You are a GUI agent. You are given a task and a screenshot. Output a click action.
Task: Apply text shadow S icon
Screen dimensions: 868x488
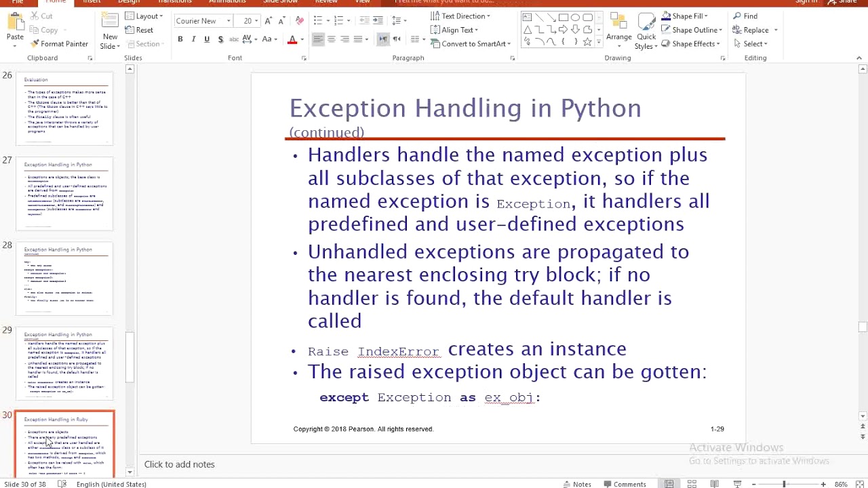pyautogui.click(x=220, y=39)
